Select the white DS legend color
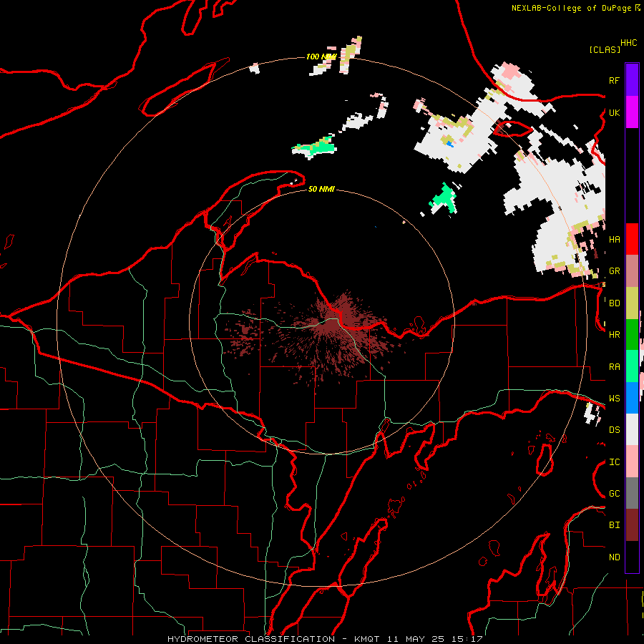This screenshot has height=644, width=644. pos(632,429)
